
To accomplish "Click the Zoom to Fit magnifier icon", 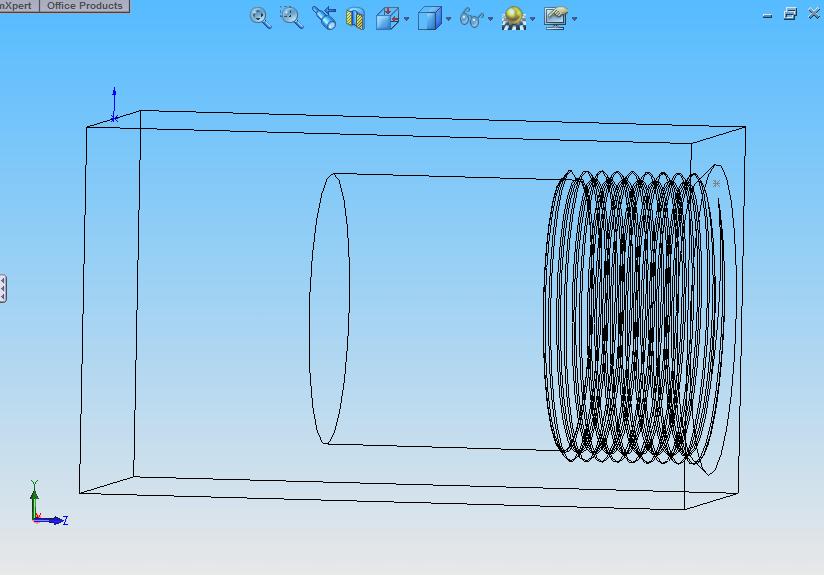I will click(x=260, y=18).
